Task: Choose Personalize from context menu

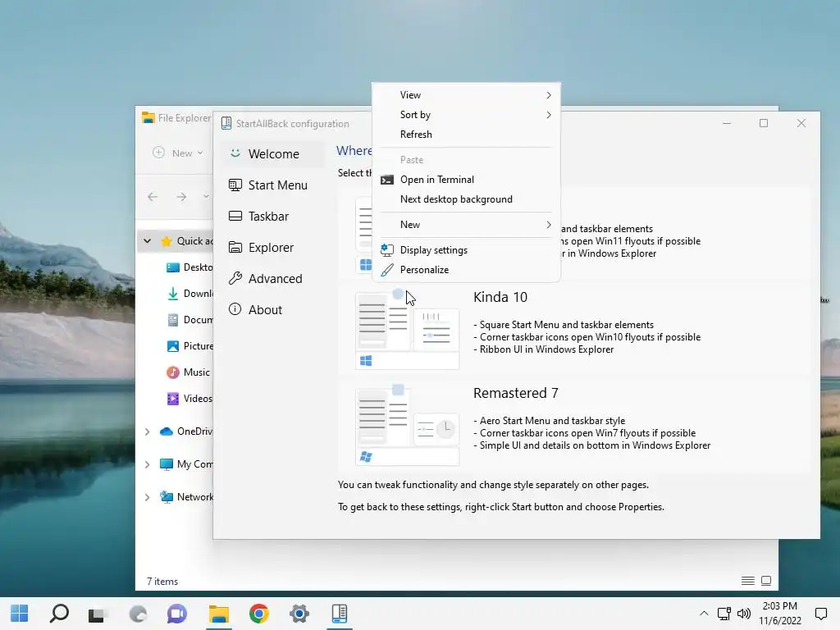Action: tap(466, 269)
